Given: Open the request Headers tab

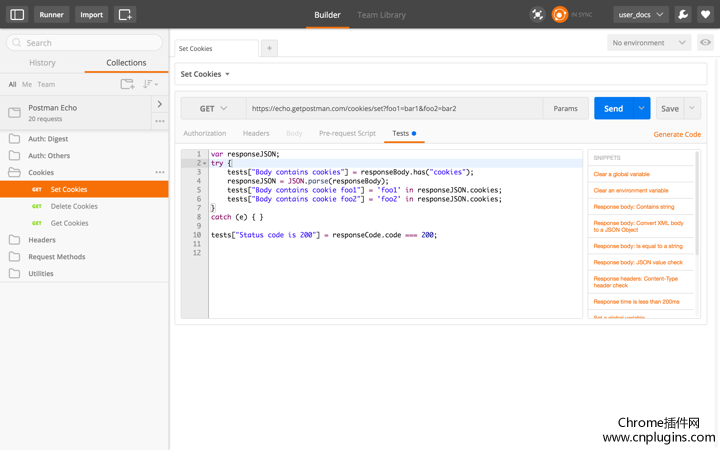Looking at the screenshot, I should click(256, 133).
